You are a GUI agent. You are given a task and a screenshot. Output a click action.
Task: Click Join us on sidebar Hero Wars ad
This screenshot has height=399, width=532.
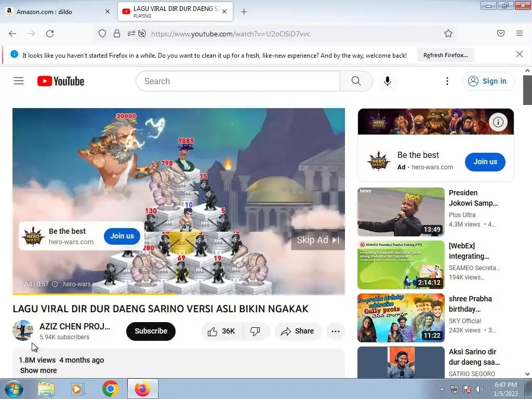[x=485, y=162]
